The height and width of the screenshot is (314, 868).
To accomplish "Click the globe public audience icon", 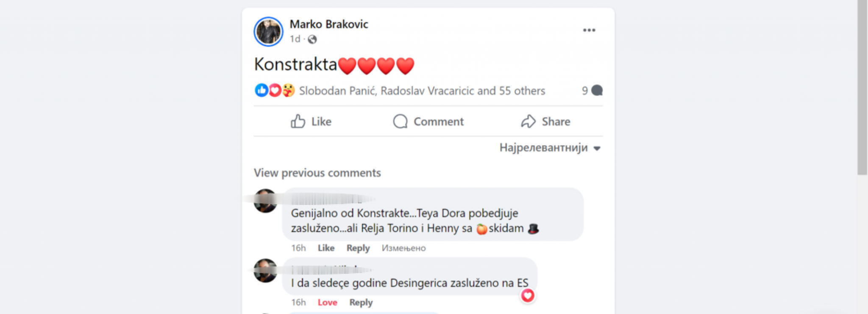I will click(x=312, y=39).
